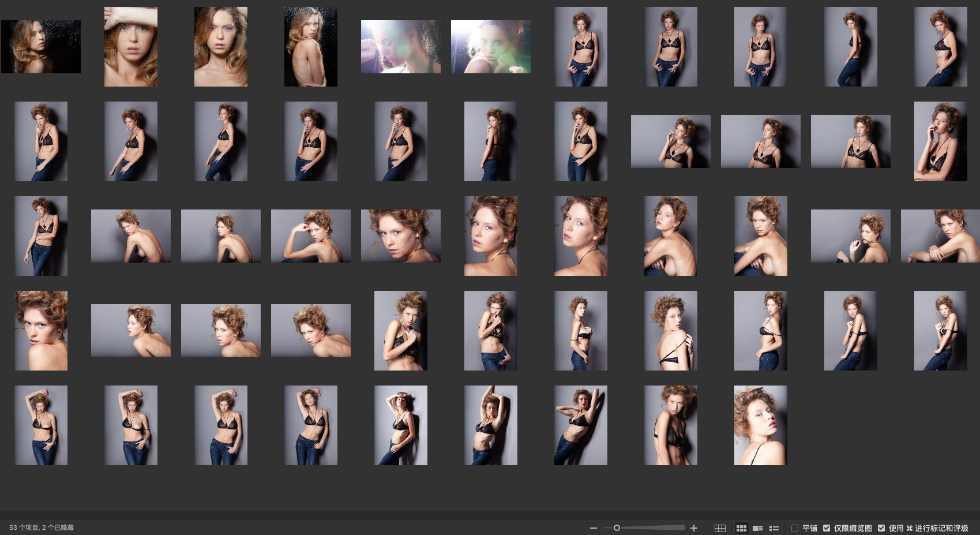Enable the 平铺 checkbox
This screenshot has height=535, width=980.
point(795,528)
